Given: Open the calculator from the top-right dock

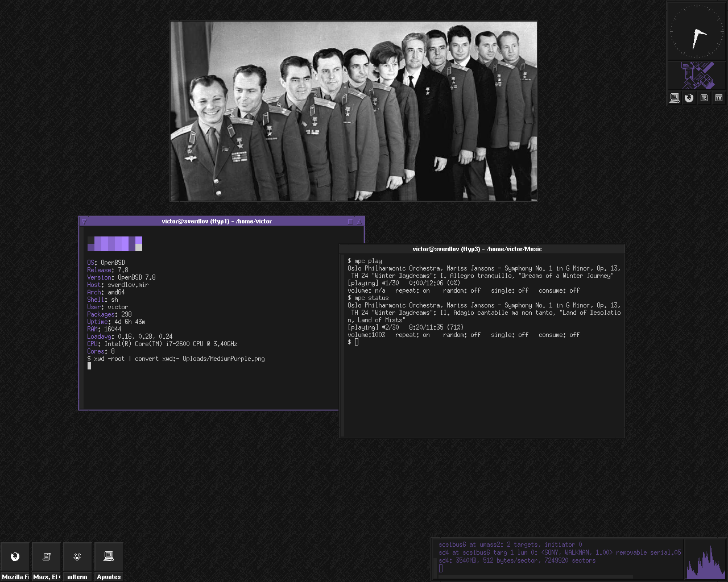Looking at the screenshot, I should coord(704,98).
